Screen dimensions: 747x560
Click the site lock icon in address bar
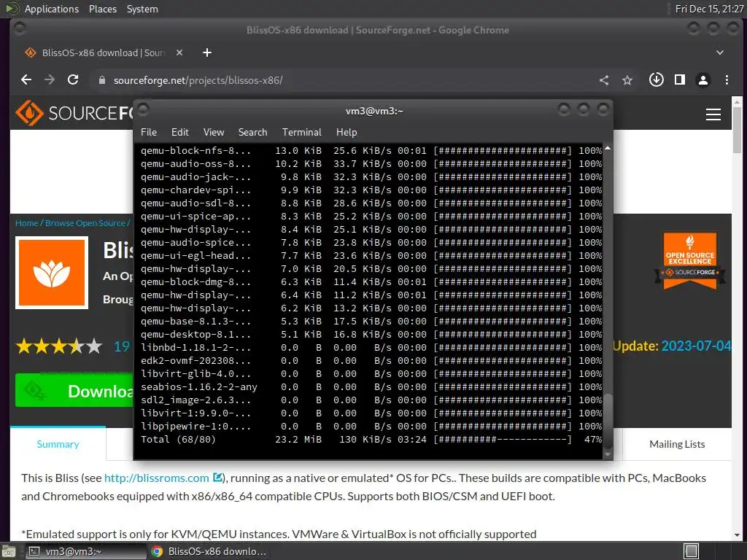(x=101, y=80)
